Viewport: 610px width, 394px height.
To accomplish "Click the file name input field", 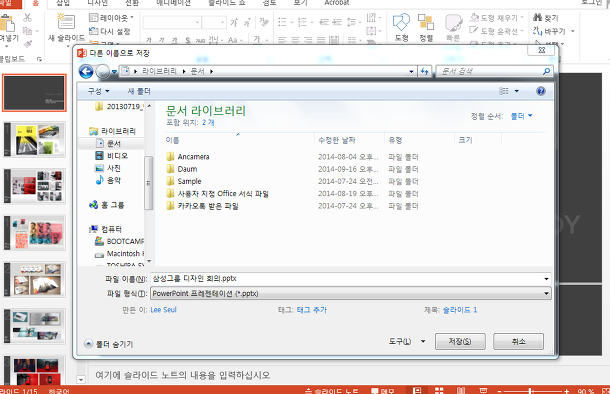I will coord(346,279).
